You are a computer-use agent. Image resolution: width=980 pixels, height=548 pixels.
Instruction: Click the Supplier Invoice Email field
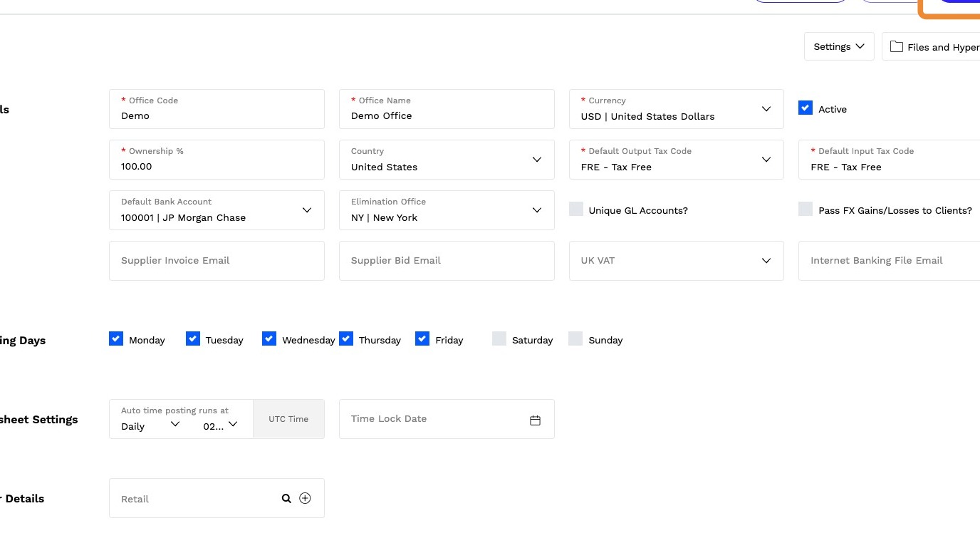point(217,261)
